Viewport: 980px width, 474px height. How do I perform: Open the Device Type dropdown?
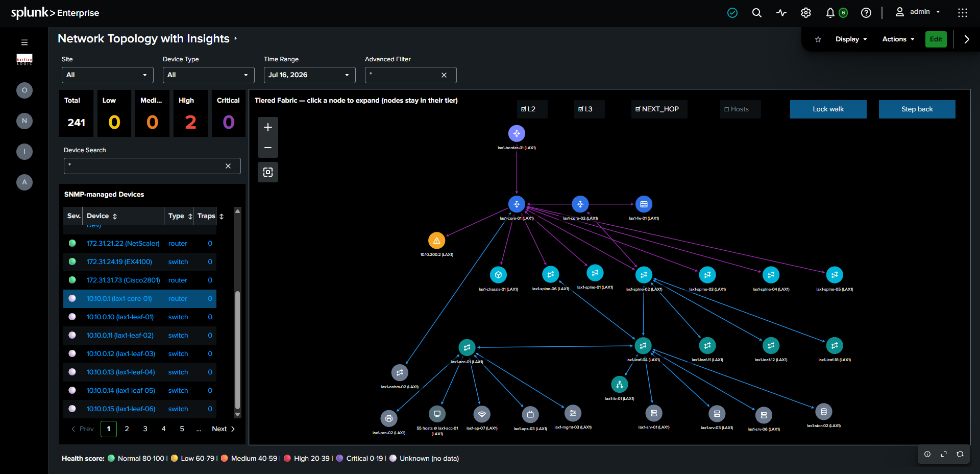tap(208, 75)
